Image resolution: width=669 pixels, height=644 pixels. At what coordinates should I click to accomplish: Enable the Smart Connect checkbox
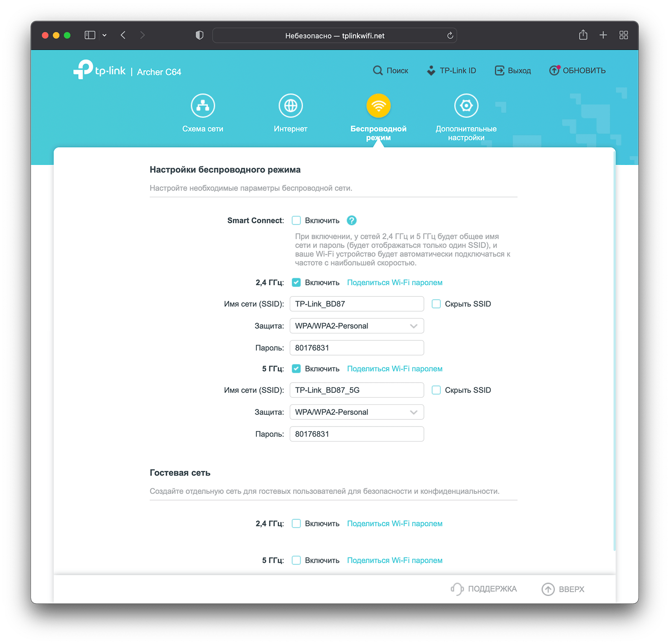point(296,220)
